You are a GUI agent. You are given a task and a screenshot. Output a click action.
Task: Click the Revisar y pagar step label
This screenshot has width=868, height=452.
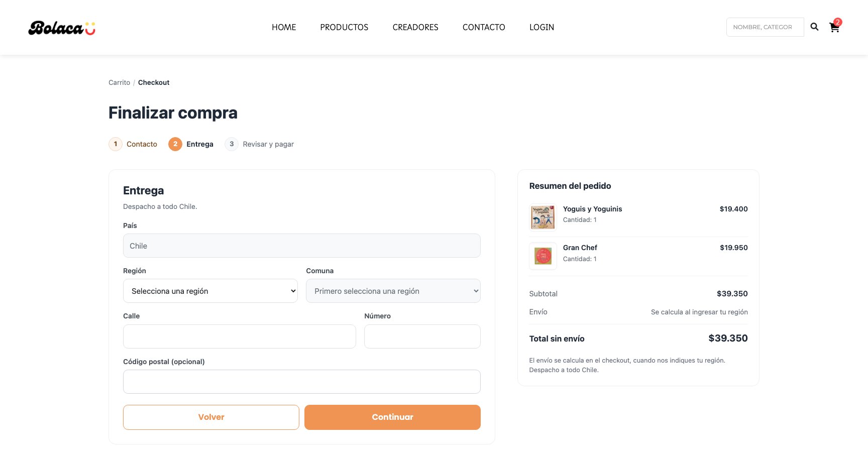268,144
